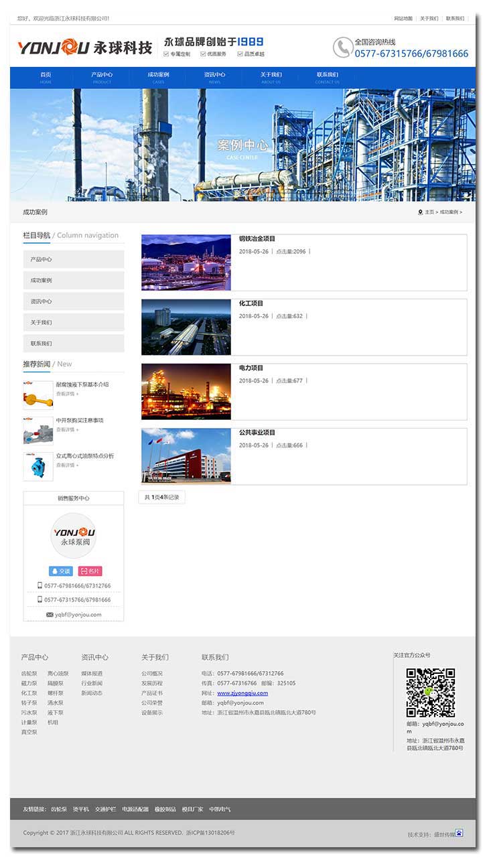Viewport: 489px width, 868px height.
Task: Open the 公共事业项目 case thumbnail
Action: click(x=186, y=456)
